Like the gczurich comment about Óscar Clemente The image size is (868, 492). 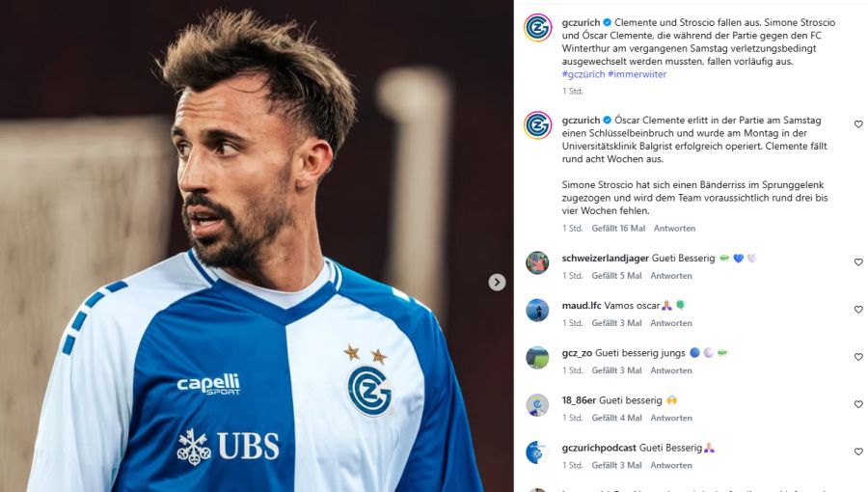click(858, 124)
